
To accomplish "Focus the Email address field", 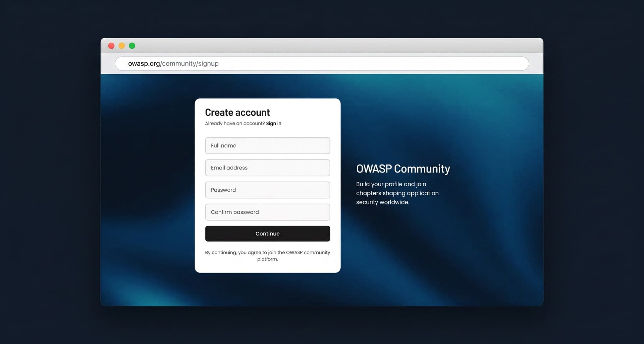I will (267, 167).
